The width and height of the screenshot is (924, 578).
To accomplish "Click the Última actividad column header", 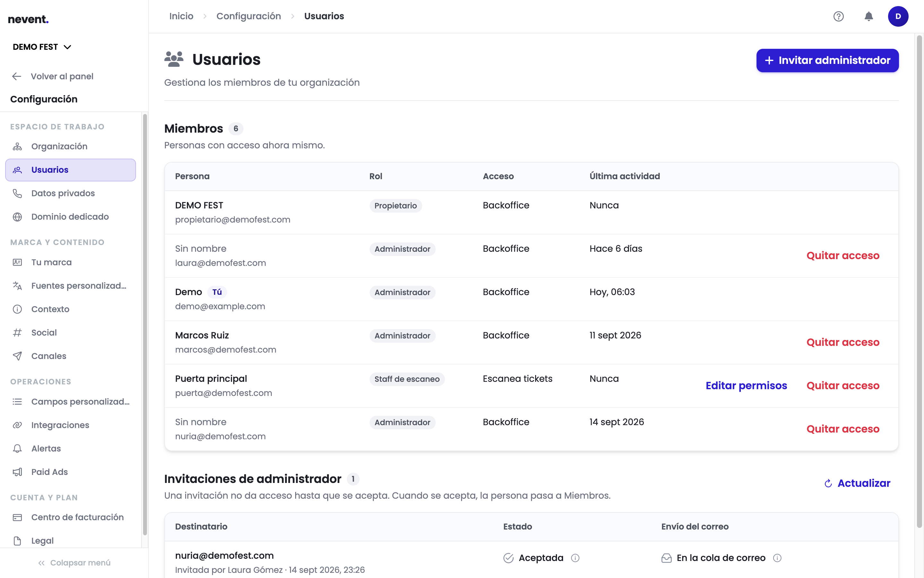I will (x=625, y=176).
